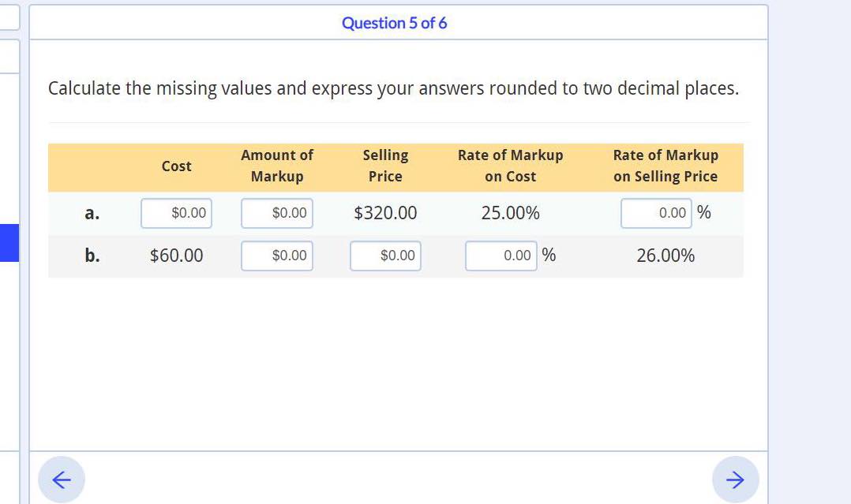The width and height of the screenshot is (851, 504).
Task: Click the Cost column header
Action: tap(176, 166)
